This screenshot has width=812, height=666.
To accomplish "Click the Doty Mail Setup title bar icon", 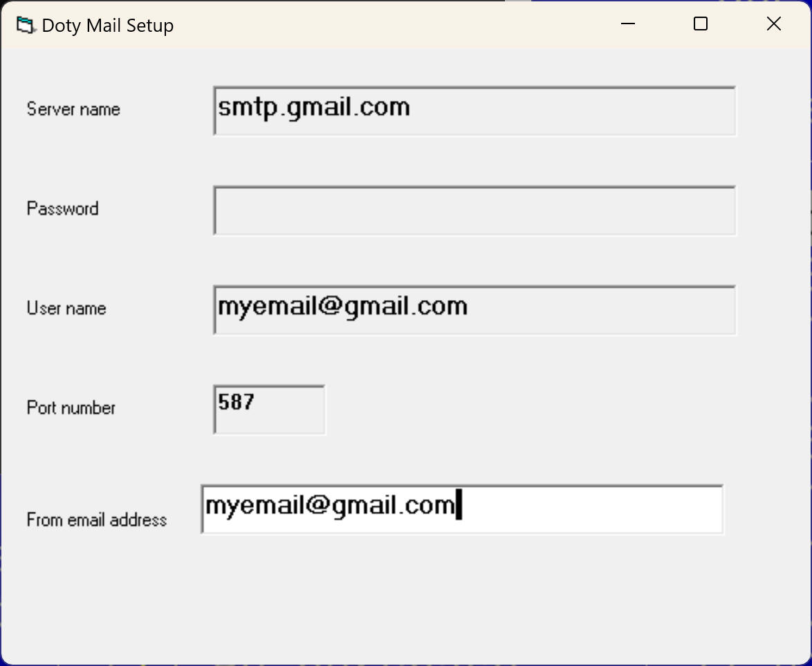I will 26,25.
